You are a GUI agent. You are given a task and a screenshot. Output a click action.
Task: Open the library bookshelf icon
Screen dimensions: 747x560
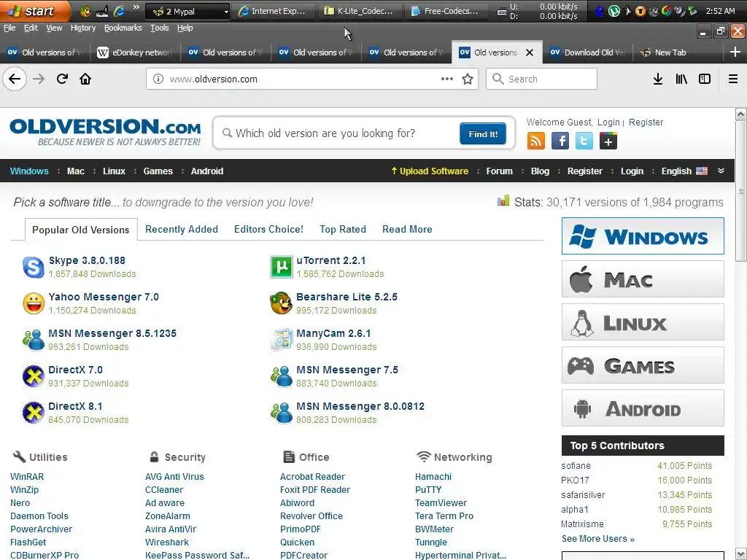681,79
